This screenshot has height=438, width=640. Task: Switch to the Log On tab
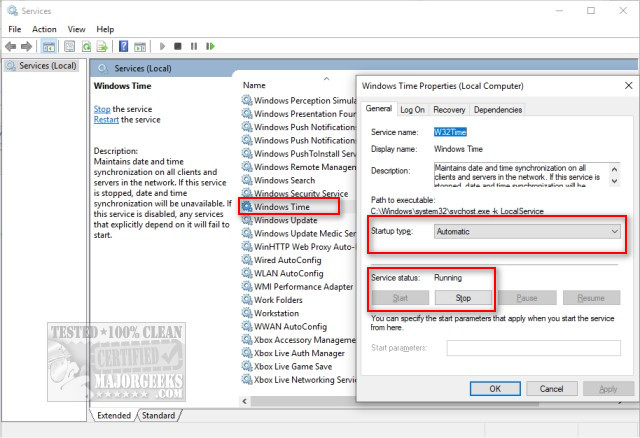tap(412, 110)
